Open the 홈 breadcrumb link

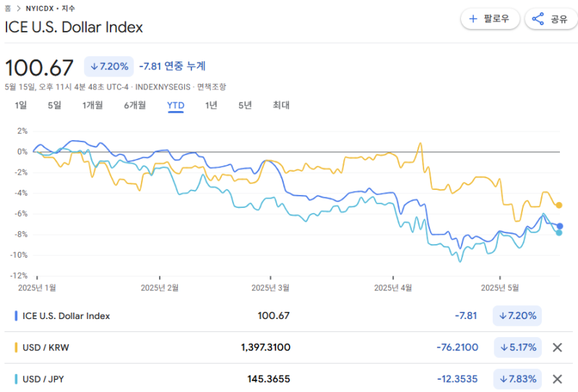(8, 8)
